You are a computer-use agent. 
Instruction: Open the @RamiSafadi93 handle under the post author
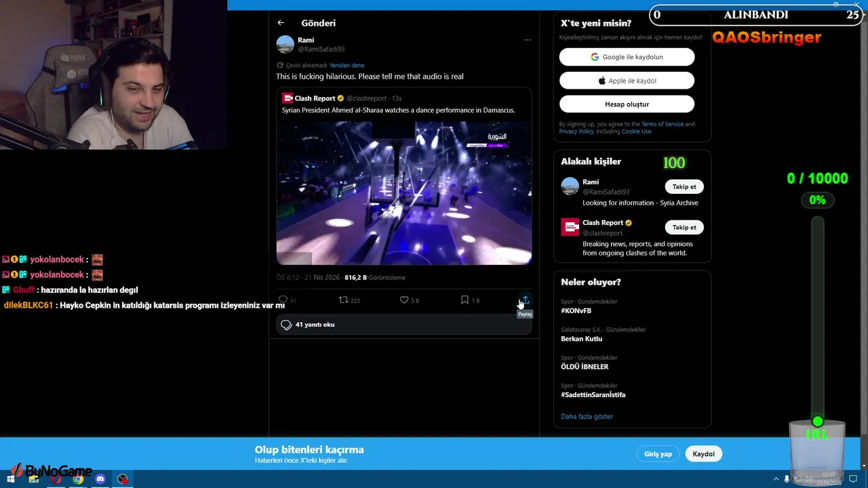(321, 49)
